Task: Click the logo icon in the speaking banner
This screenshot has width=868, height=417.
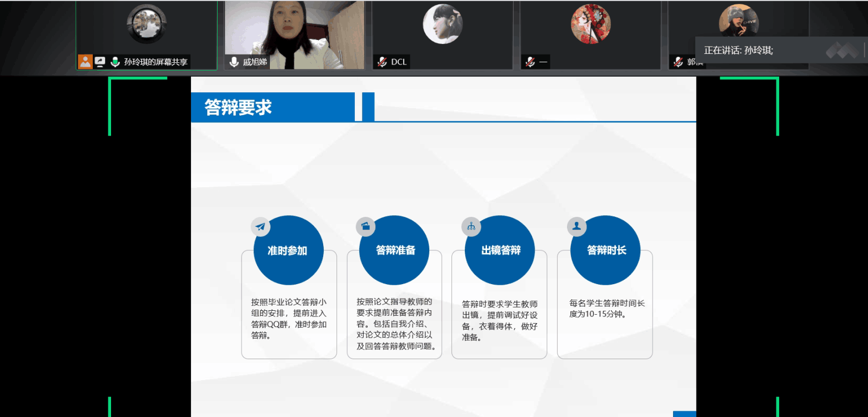Action: pyautogui.click(x=842, y=51)
